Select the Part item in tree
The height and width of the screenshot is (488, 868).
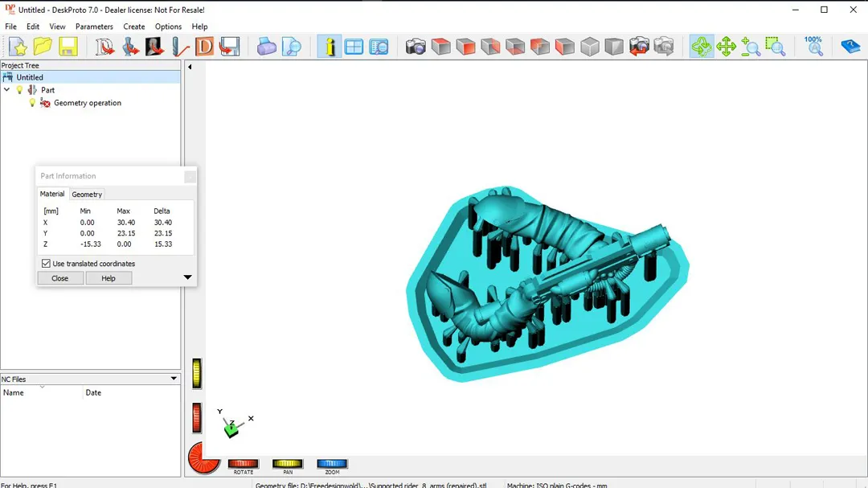pos(47,90)
